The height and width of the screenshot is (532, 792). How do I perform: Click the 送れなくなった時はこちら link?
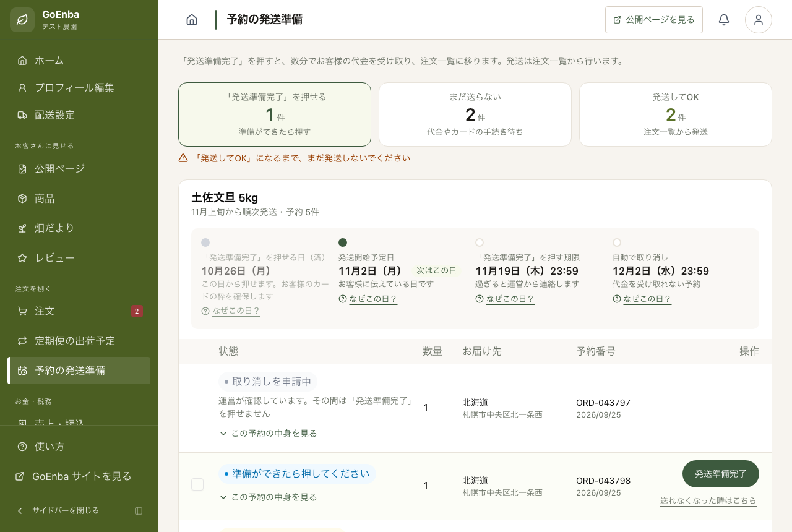pos(708,501)
